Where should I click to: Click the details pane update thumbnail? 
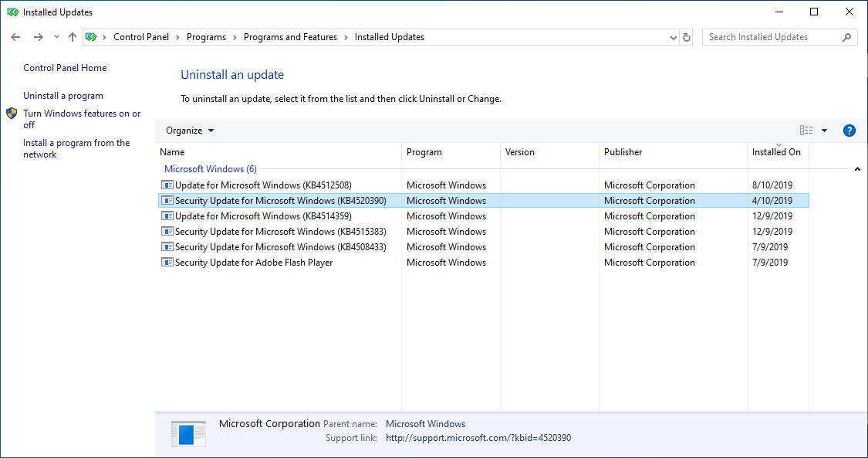point(188,433)
